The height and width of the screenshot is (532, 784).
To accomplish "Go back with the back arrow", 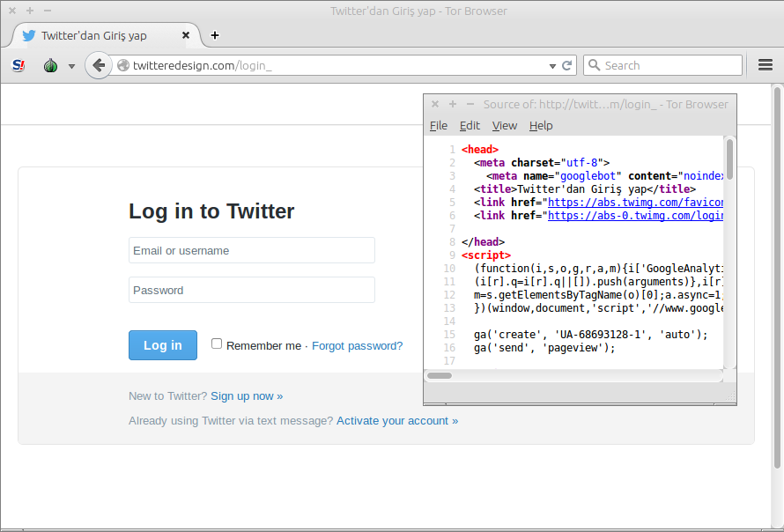I will (x=99, y=65).
